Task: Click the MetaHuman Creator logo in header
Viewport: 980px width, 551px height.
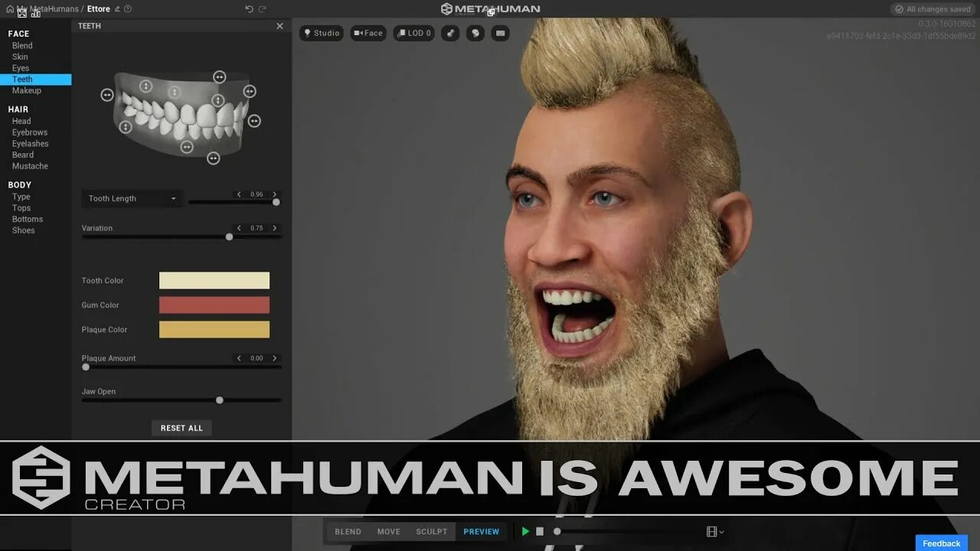Action: 490,8
